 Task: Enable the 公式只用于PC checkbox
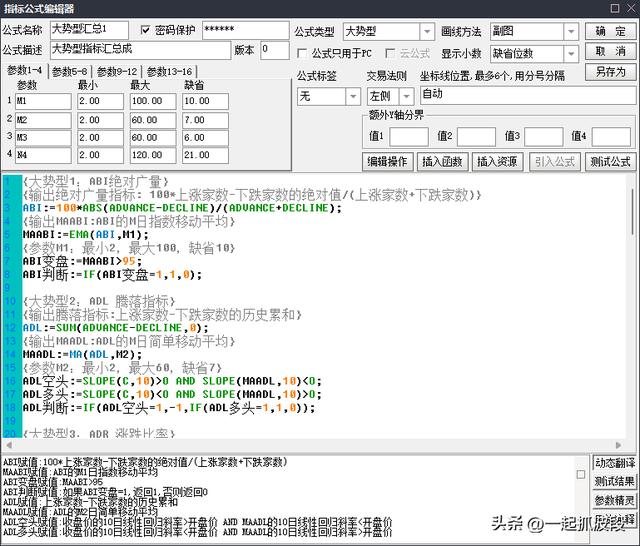click(x=302, y=53)
